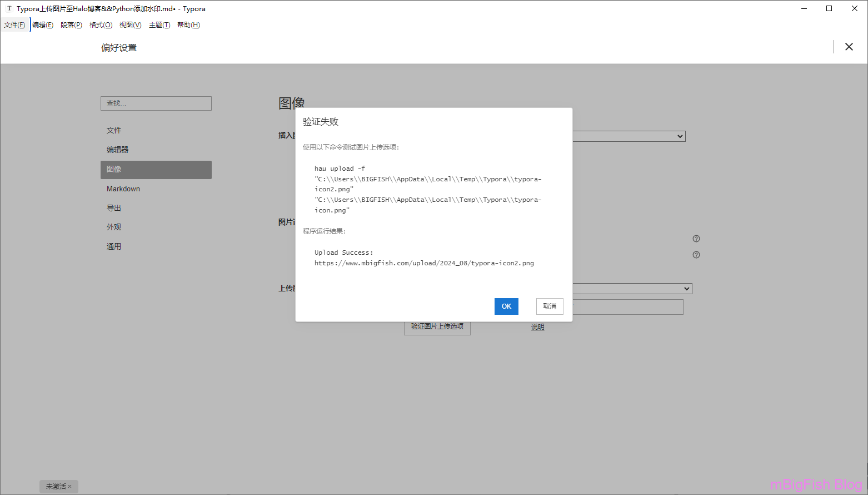The image size is (868, 495).
Task: Open the 主题(T) menu
Action: pyautogui.click(x=159, y=25)
